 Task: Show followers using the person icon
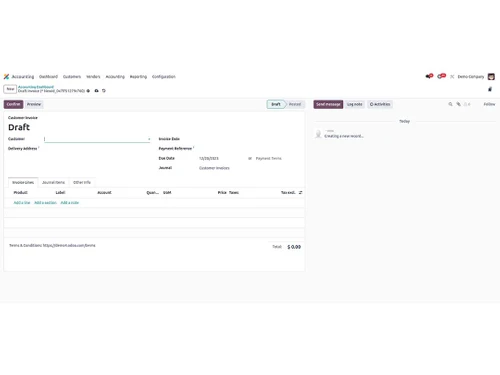(467, 104)
